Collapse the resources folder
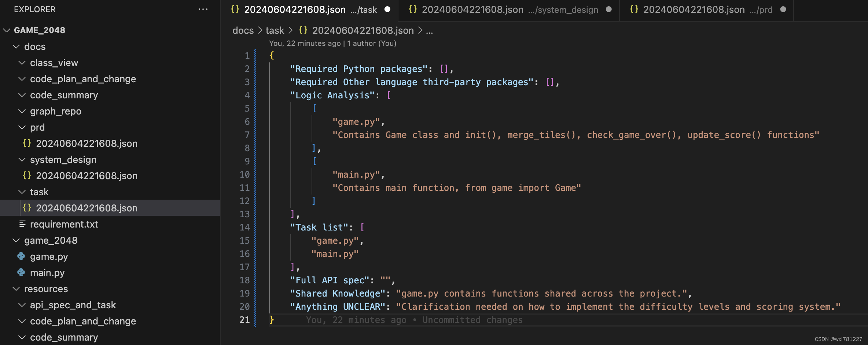This screenshot has height=345, width=868. point(16,289)
